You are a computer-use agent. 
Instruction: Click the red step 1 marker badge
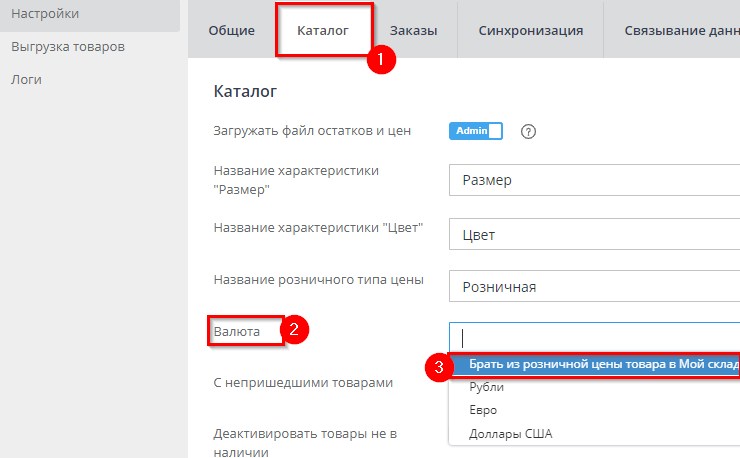(x=380, y=59)
